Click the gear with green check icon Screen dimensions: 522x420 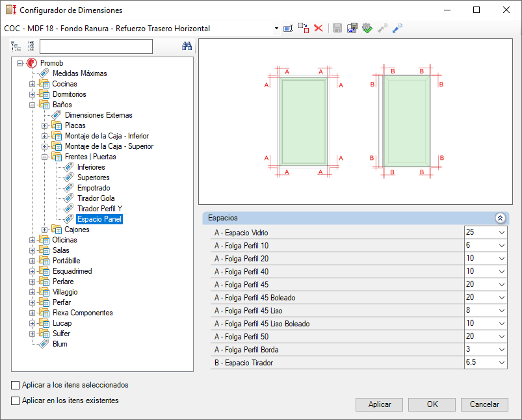tap(367, 29)
